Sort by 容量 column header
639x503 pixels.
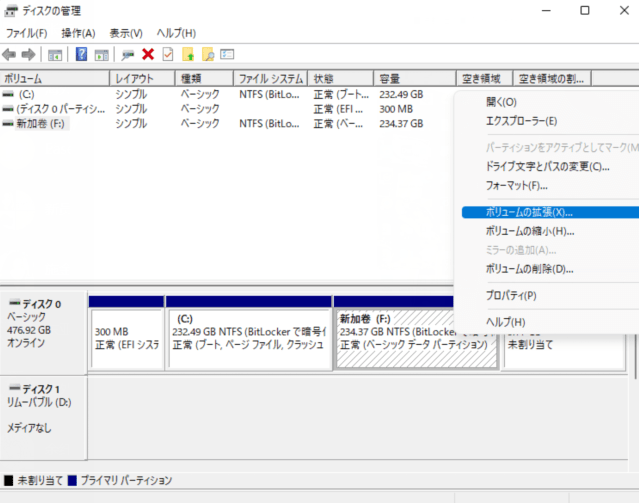pyautogui.click(x=414, y=78)
